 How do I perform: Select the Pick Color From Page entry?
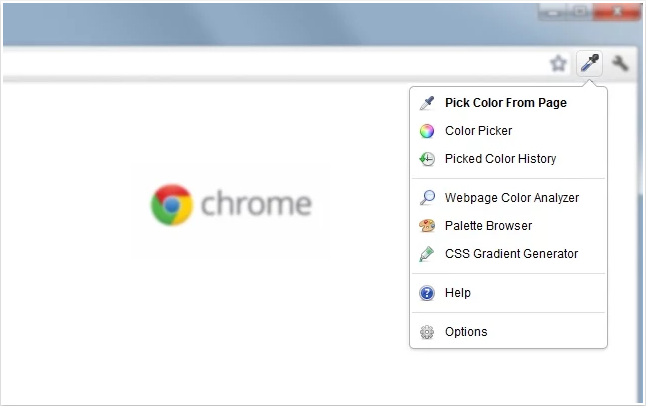(508, 103)
